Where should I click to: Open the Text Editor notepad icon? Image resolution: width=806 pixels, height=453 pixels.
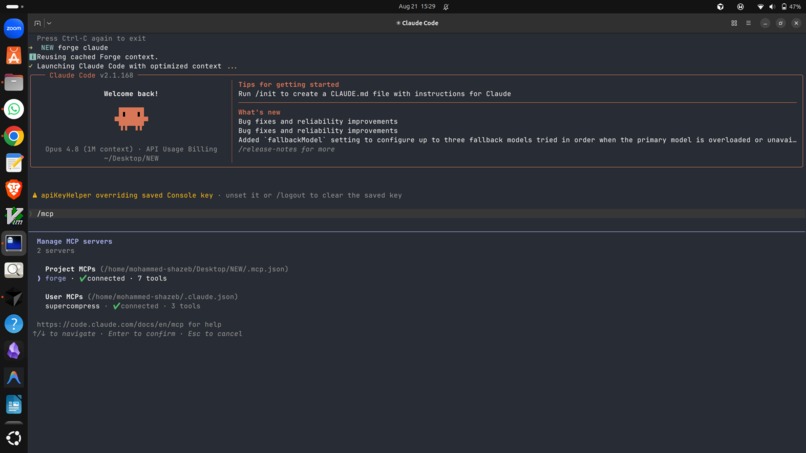point(14,163)
